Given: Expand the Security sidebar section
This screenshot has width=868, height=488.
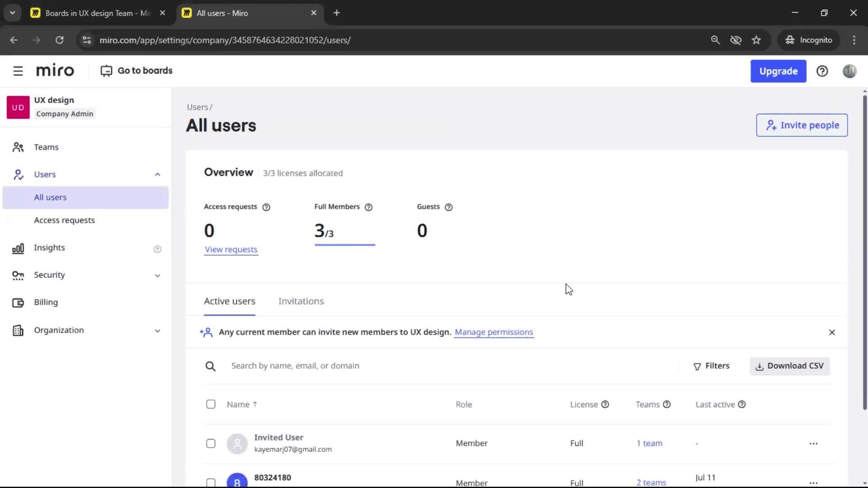Looking at the screenshot, I should coord(157,275).
